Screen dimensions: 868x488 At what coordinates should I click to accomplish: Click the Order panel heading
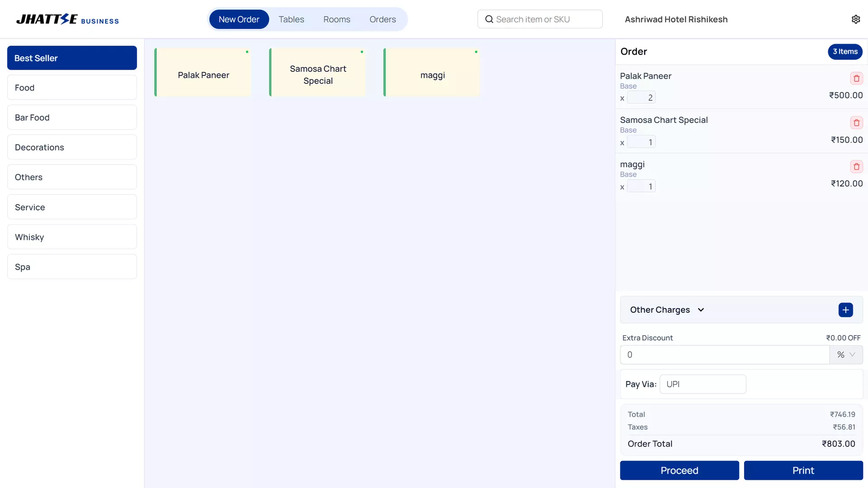633,52
